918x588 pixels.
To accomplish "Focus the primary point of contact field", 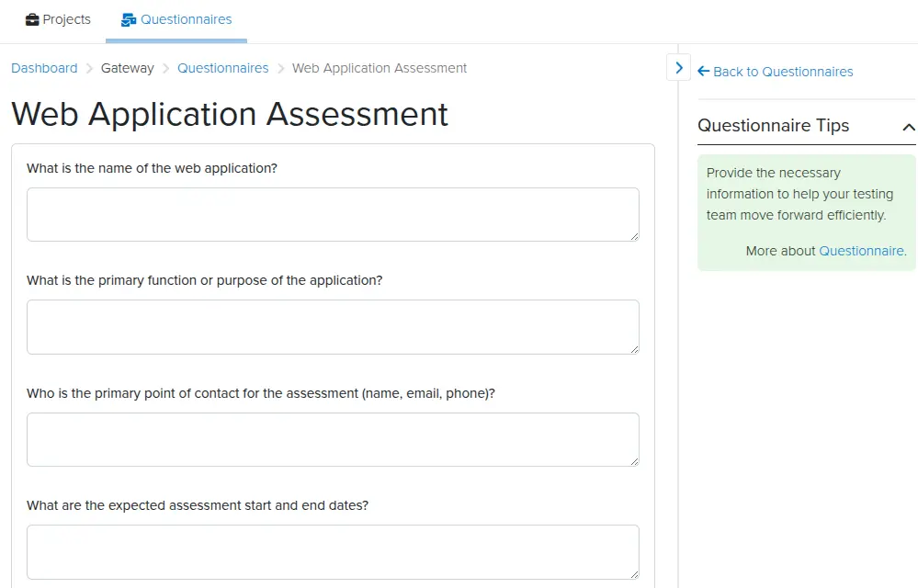I will [334, 439].
